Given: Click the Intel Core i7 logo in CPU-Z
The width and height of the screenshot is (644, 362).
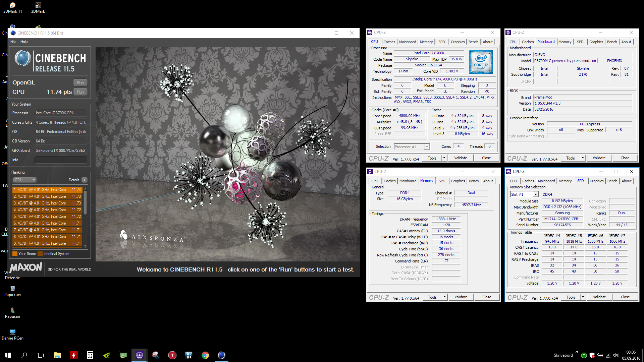Looking at the screenshot, I should pos(481,62).
